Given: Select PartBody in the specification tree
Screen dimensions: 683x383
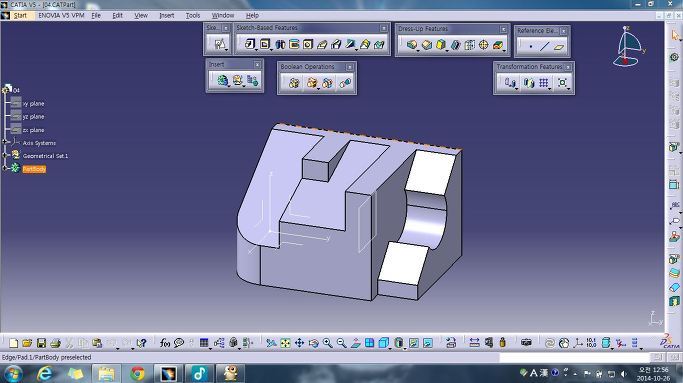Looking at the screenshot, I should (x=34, y=169).
